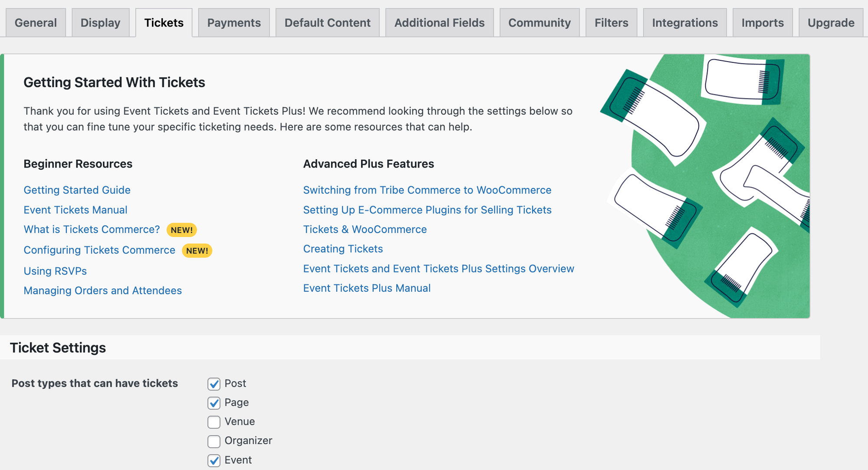This screenshot has width=868, height=470.
Task: Click the Payments tab icon
Action: click(233, 23)
